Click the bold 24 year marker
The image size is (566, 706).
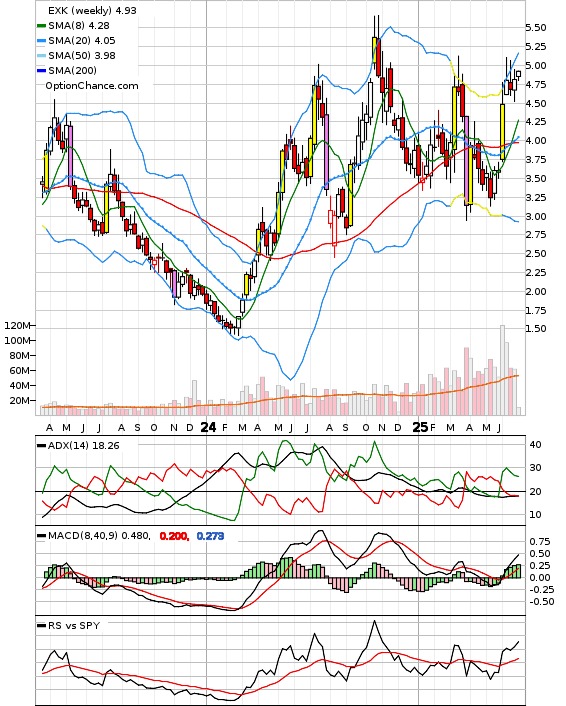208,427
